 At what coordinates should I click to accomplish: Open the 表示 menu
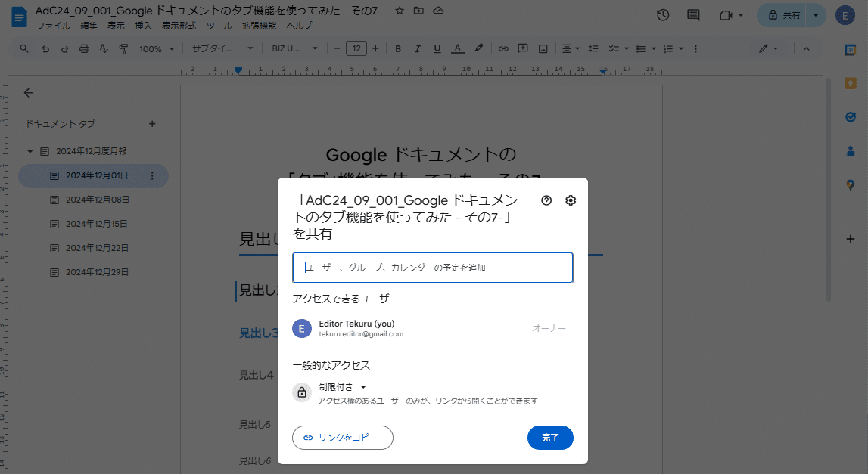[x=116, y=26]
